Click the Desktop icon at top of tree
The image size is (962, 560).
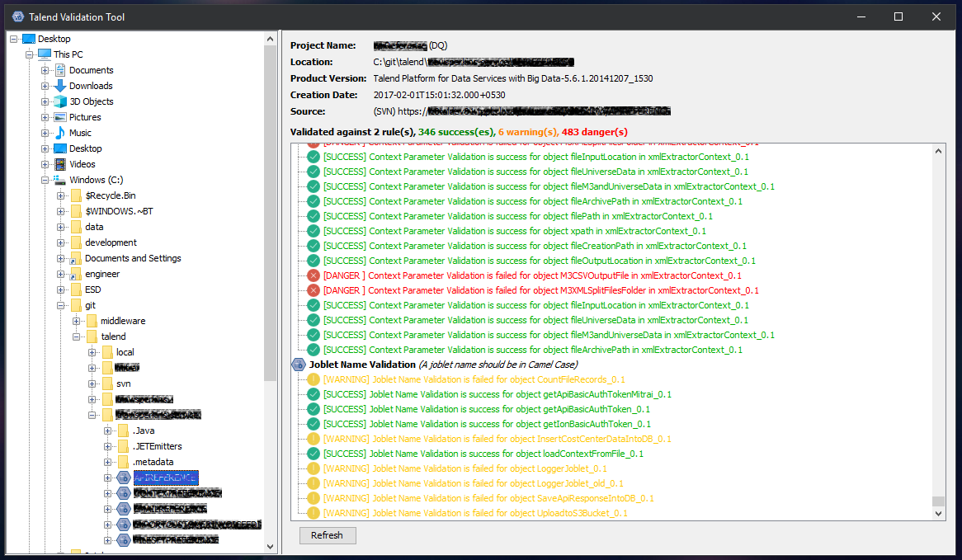31,38
